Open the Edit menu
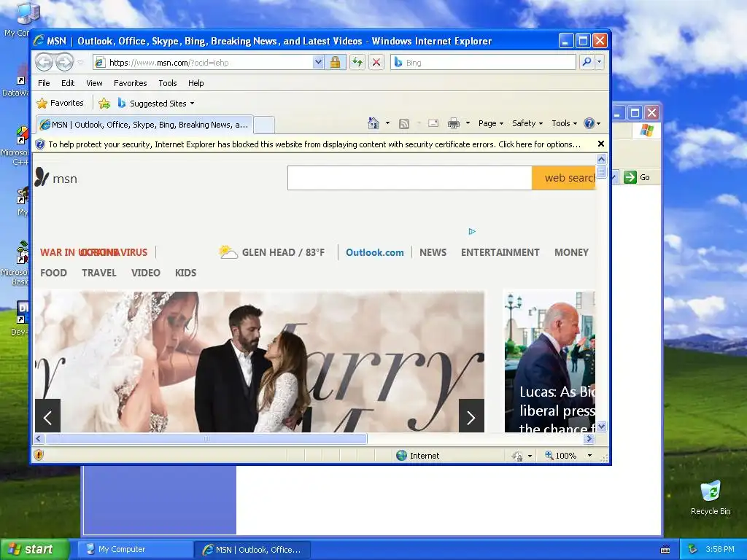The image size is (747, 560). (x=68, y=83)
